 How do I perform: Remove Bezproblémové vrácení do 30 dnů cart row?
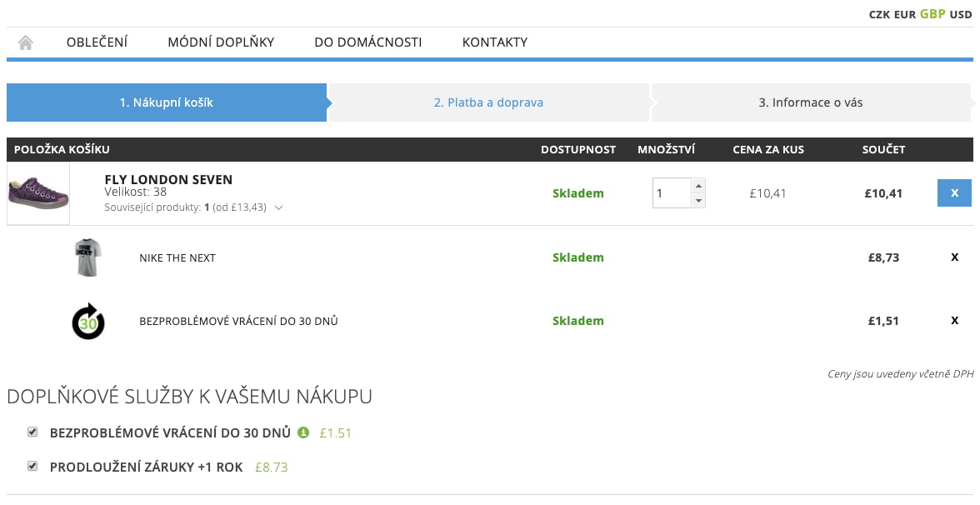coord(954,321)
